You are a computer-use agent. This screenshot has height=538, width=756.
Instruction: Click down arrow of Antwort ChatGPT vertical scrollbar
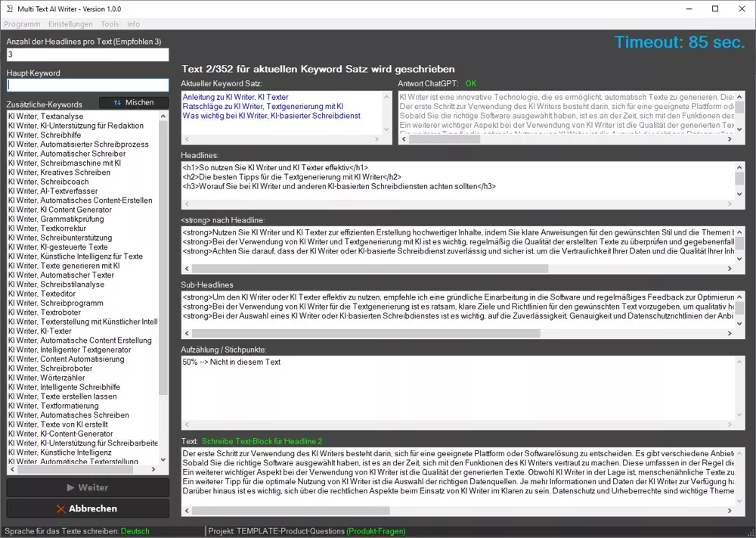tap(739, 129)
